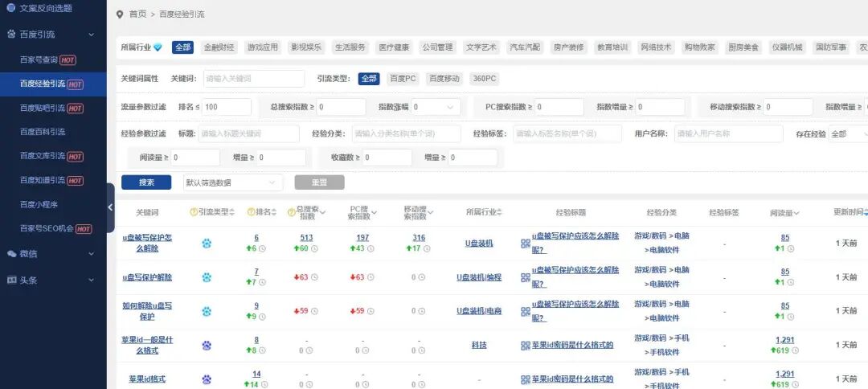Open the keyword link u盘写保护解除
868x389 pixels.
coord(147,277)
